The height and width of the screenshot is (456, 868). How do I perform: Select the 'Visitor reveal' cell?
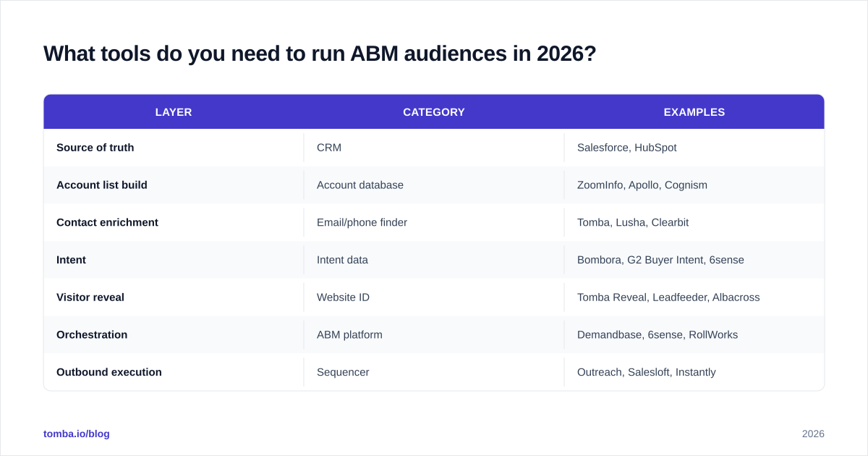click(174, 297)
